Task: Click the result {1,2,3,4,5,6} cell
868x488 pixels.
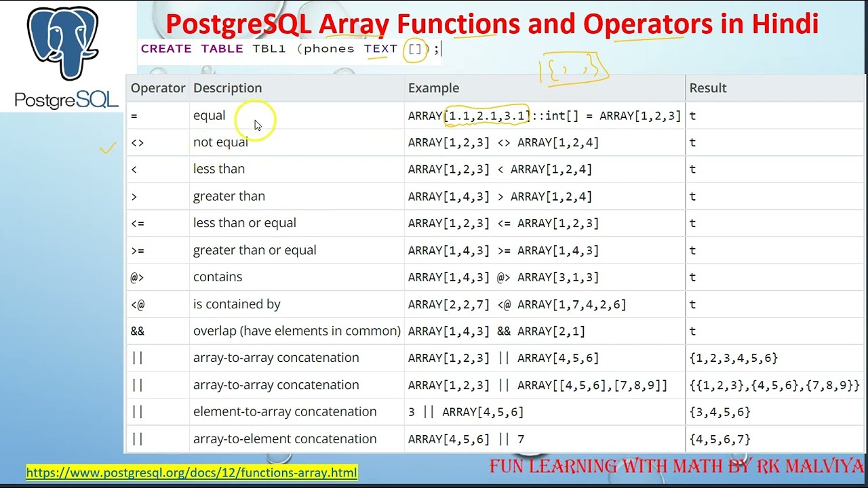Action: coord(733,358)
